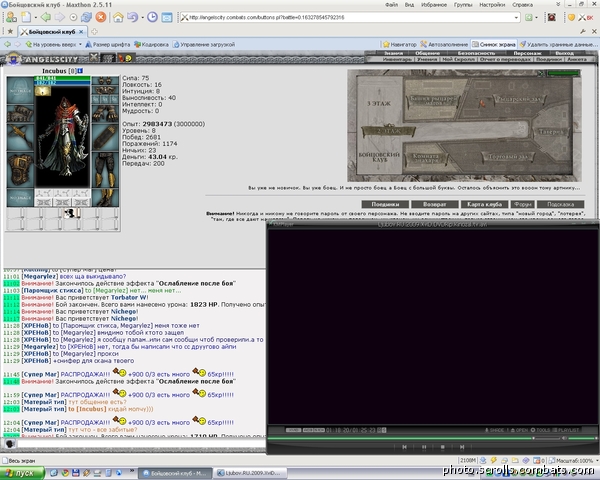Image resolution: width=600 pixels, height=480 pixels.
Task: Expand the Undo dropdown arrow
Action: (x=142, y=18)
